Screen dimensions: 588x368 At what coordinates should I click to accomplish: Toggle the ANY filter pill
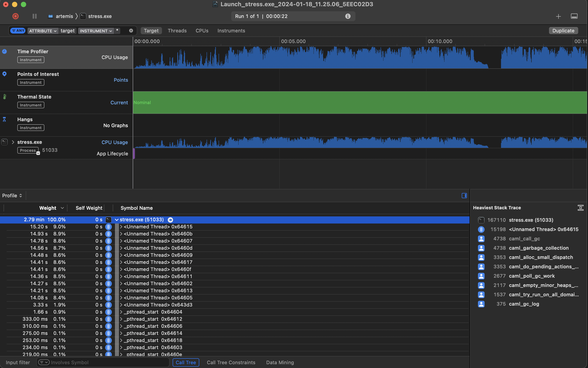(x=18, y=31)
